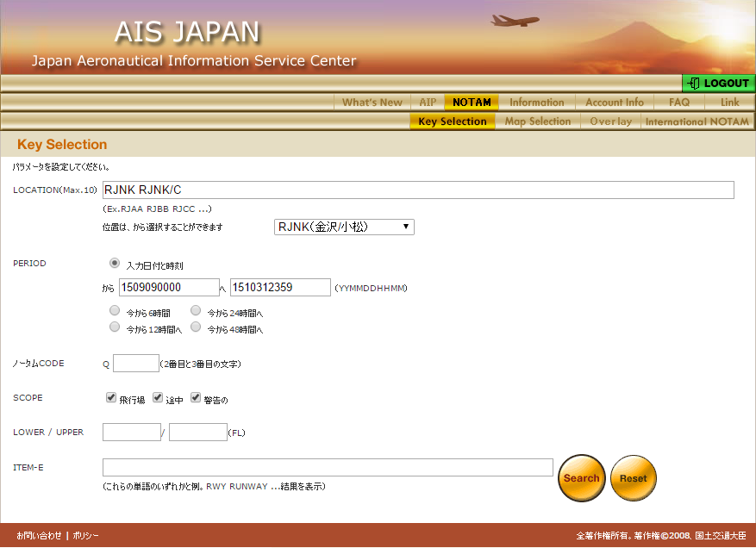Screen dimensions: 756x548
Task: Open the What's New menu tab
Action: pyautogui.click(x=372, y=103)
